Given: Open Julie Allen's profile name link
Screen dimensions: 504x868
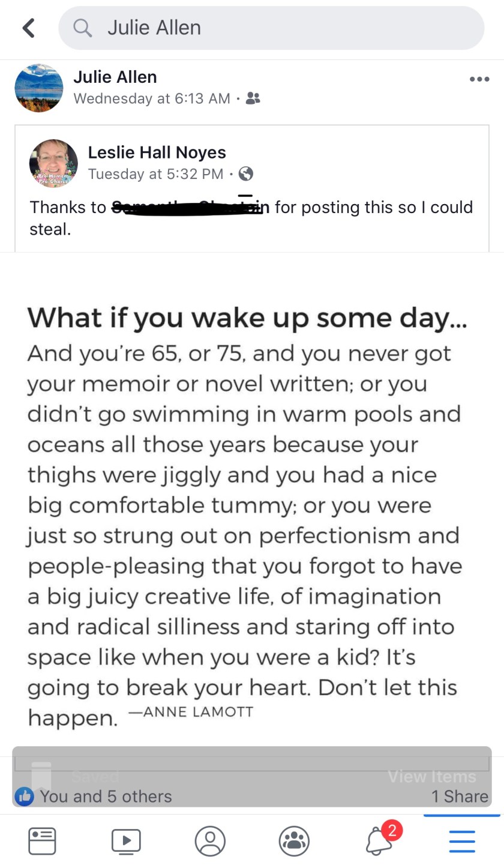Looking at the screenshot, I should pyautogui.click(x=115, y=77).
